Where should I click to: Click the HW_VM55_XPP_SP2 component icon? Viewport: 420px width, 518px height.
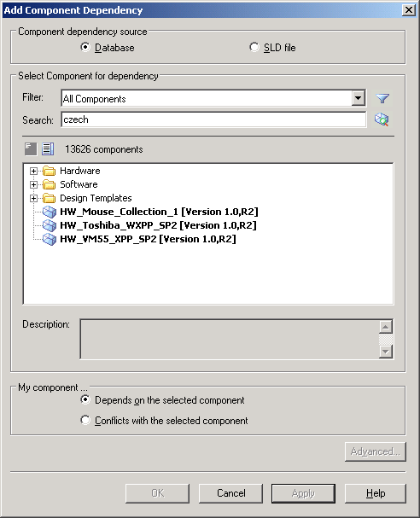(50, 240)
